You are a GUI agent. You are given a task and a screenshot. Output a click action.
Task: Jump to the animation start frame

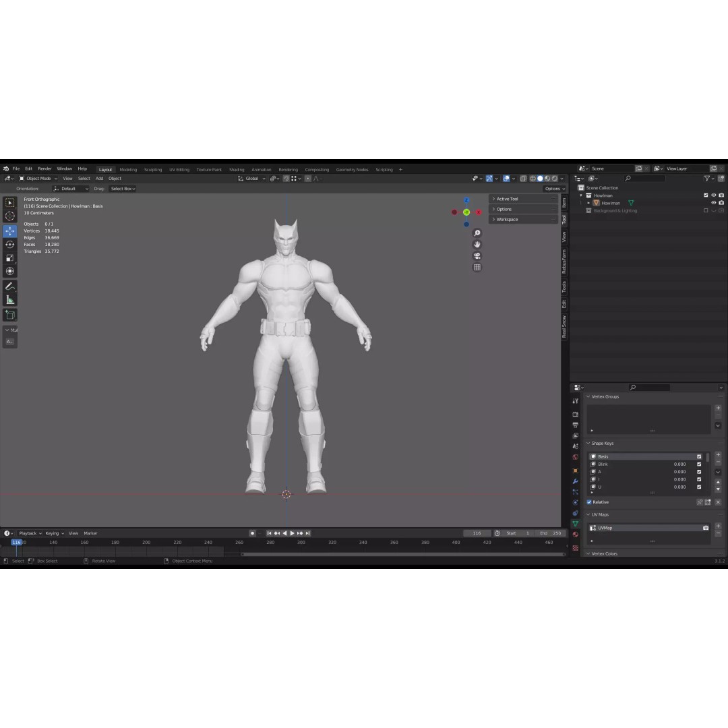[269, 533]
